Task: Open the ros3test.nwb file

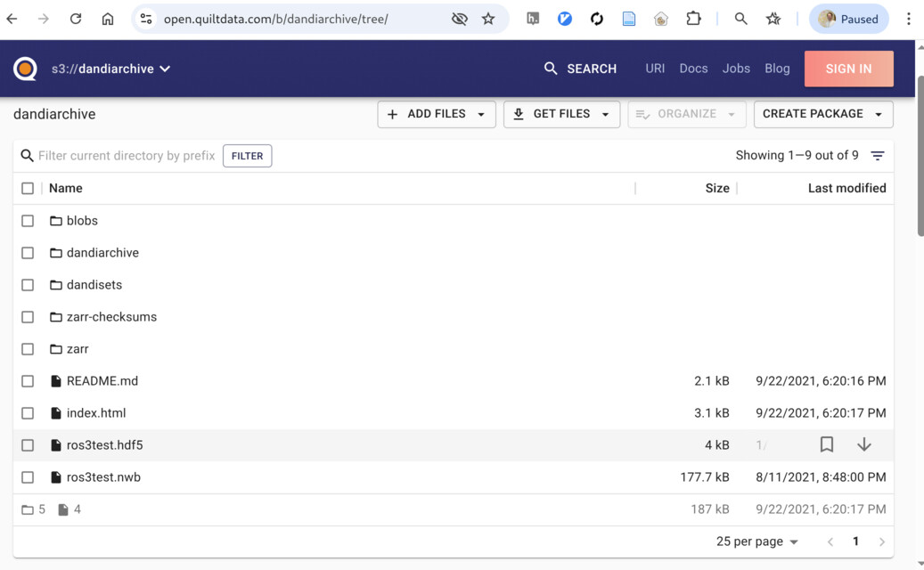Action: pyautogui.click(x=103, y=477)
